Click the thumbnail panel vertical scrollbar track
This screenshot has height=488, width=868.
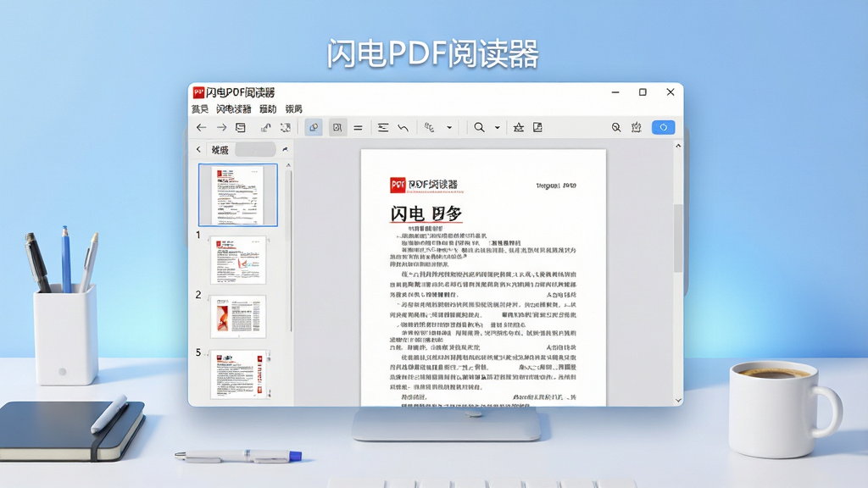pos(288,251)
